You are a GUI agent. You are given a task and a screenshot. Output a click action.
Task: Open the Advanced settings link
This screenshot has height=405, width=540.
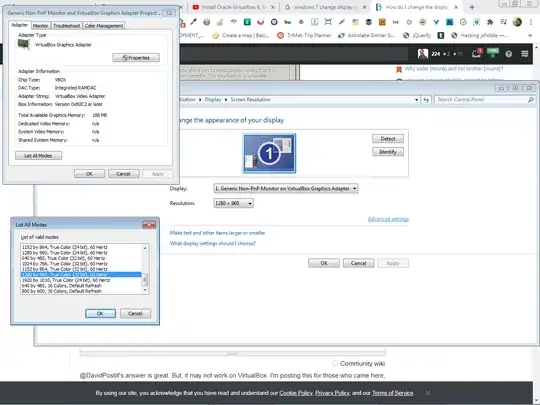[388, 219]
